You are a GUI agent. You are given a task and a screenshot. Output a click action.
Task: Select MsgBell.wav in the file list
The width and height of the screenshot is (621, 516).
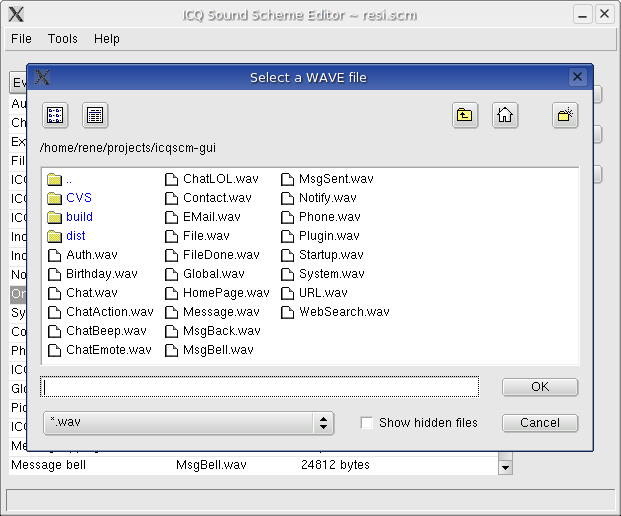tap(209, 350)
